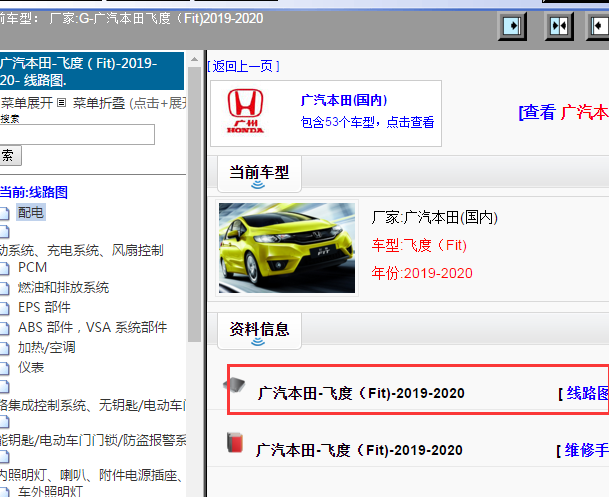
Task: Select 充电系统、风扇控制 tree item
Action: pyautogui.click(x=82, y=250)
